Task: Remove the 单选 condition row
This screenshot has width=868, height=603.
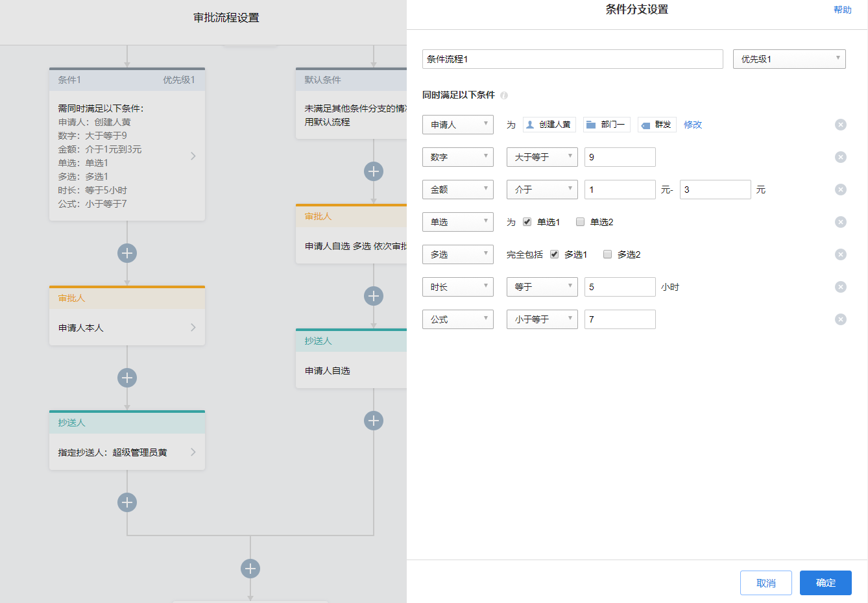Action: pyautogui.click(x=840, y=222)
